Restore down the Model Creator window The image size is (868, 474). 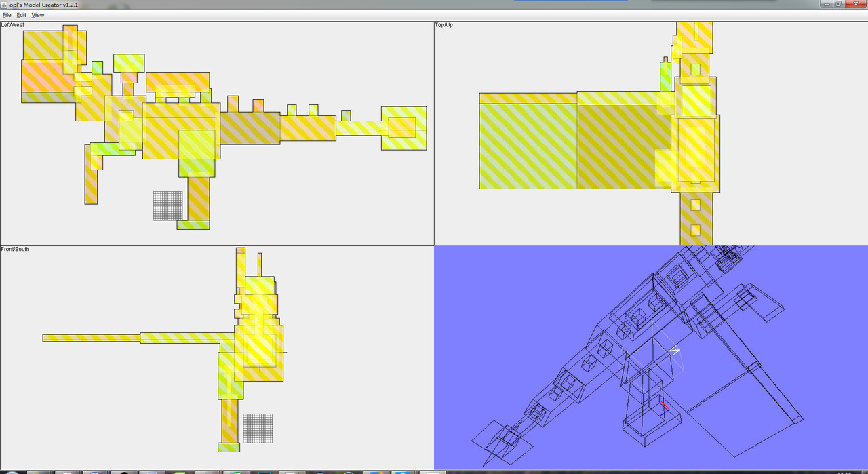pos(839,3)
